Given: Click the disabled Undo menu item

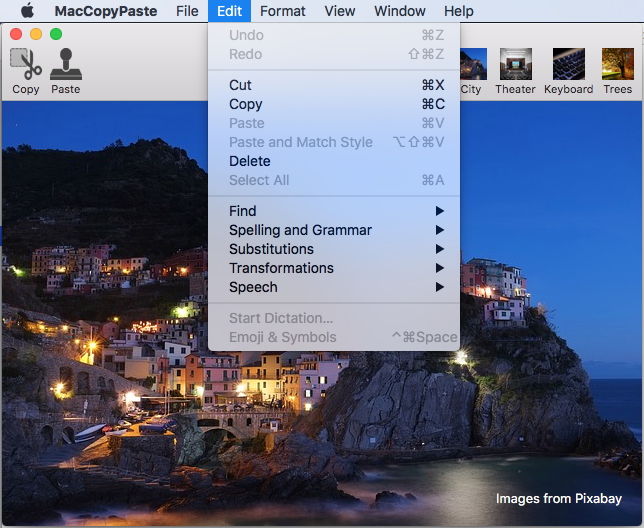Looking at the screenshot, I should click(334, 35).
